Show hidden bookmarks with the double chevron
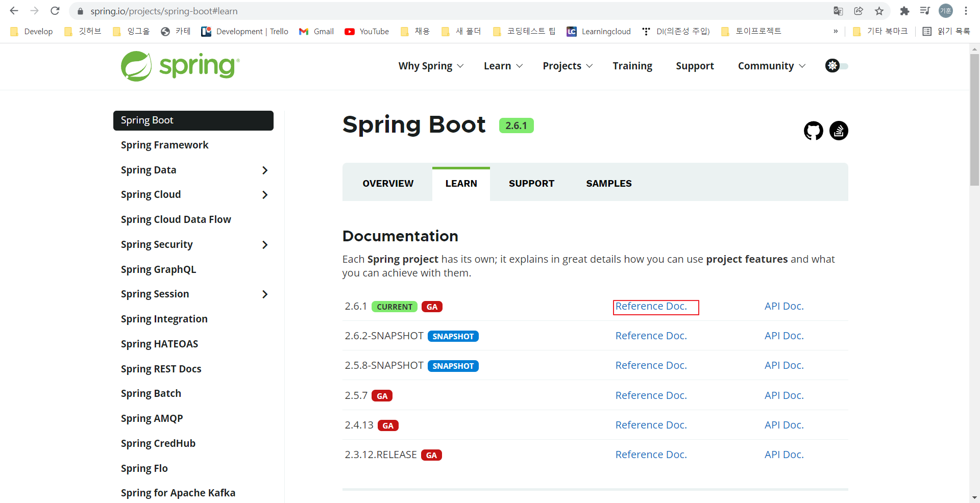Viewport: 980px width, 503px height. pos(836,32)
